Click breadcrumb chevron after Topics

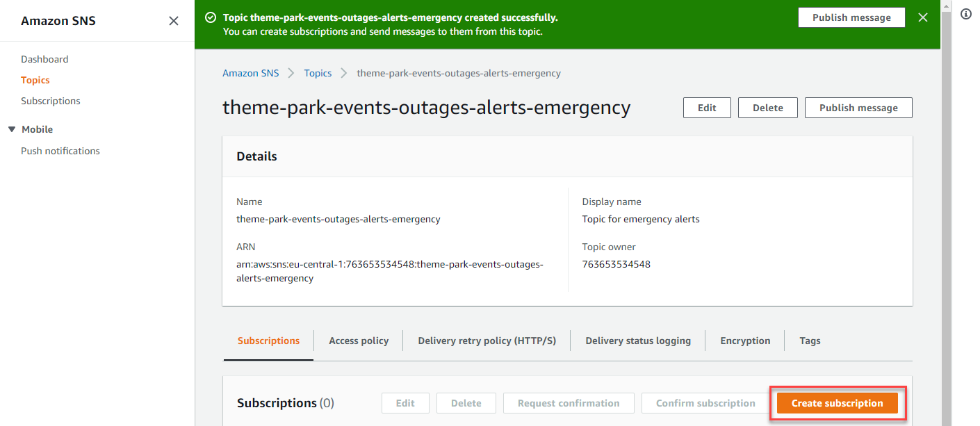[x=344, y=73]
